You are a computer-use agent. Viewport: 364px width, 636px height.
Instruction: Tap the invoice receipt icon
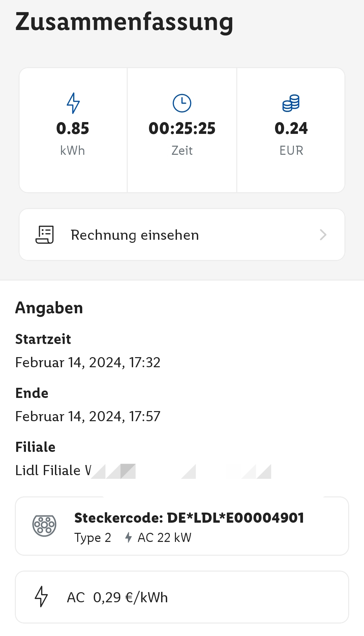[x=44, y=235]
